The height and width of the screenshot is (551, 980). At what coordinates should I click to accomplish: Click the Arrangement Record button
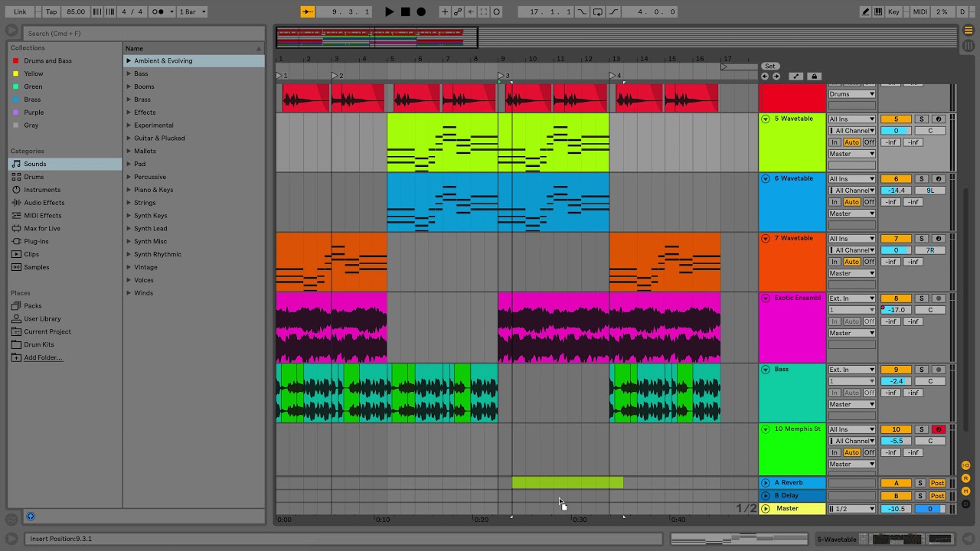coord(420,11)
